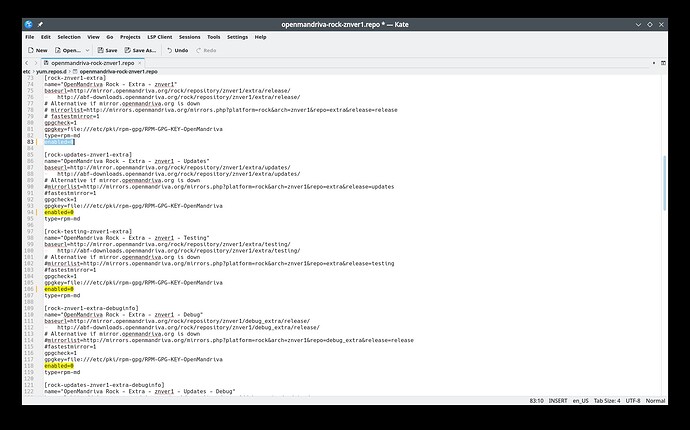Viewport: 690px width, 430px height.
Task: Click the [rock-updates-znver1-extra] section header
Action: point(88,154)
